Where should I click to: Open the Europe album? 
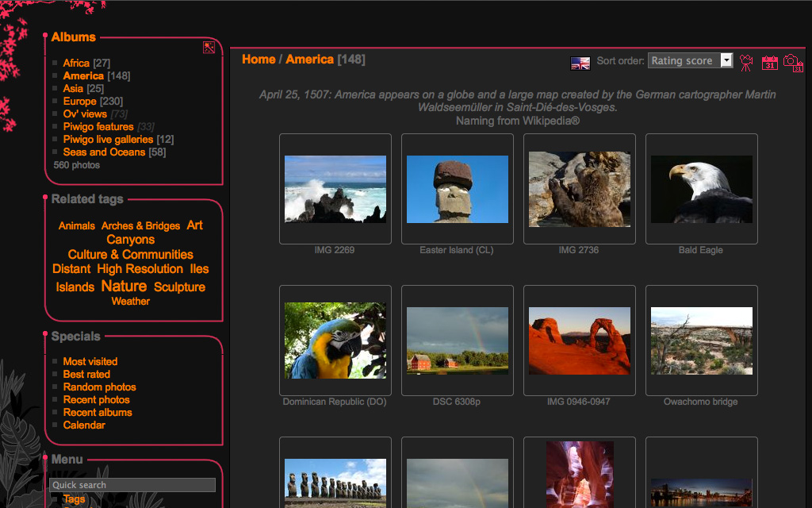coord(79,102)
